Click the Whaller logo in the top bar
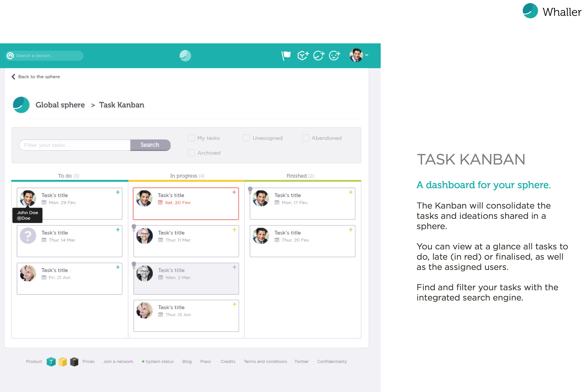The height and width of the screenshot is (392, 586). point(185,55)
